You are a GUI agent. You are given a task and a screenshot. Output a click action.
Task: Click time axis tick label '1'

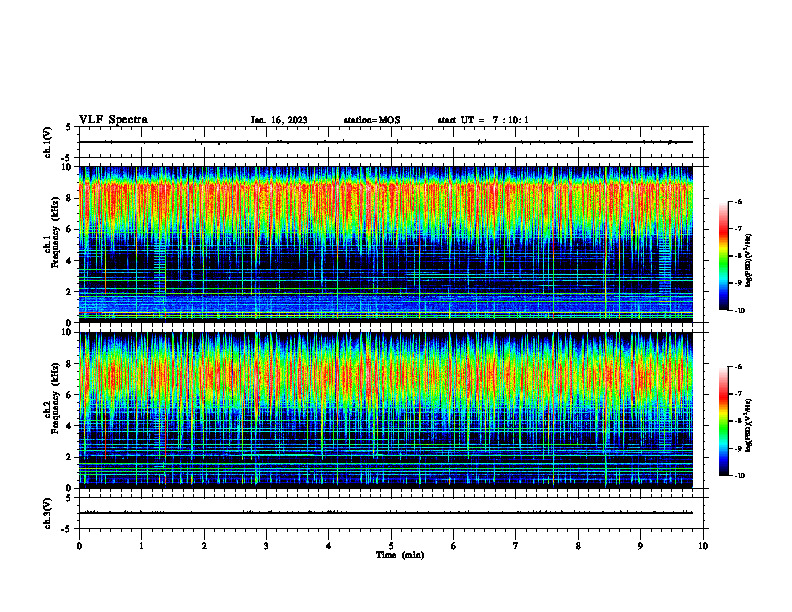click(x=141, y=546)
